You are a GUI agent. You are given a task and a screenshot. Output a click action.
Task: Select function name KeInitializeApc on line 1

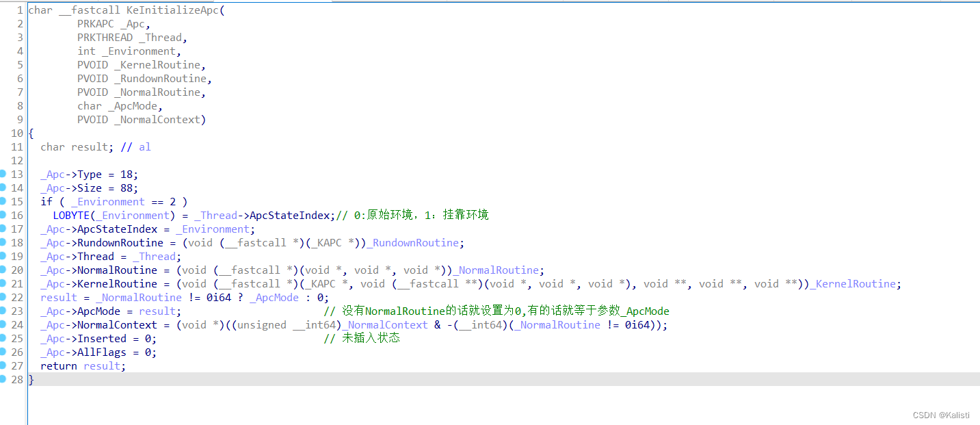click(172, 10)
